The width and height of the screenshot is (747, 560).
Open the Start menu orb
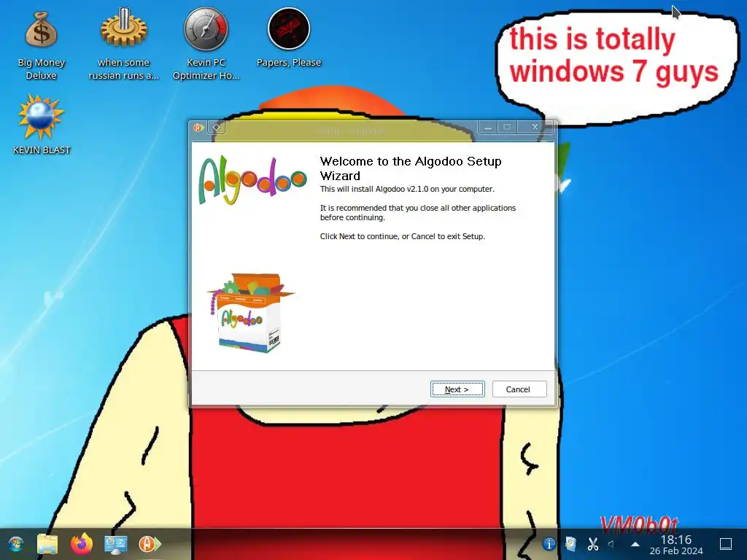pyautogui.click(x=15, y=544)
